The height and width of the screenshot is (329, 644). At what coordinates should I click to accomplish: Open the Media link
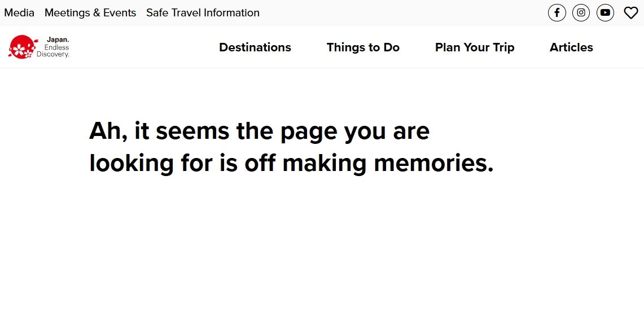[19, 12]
